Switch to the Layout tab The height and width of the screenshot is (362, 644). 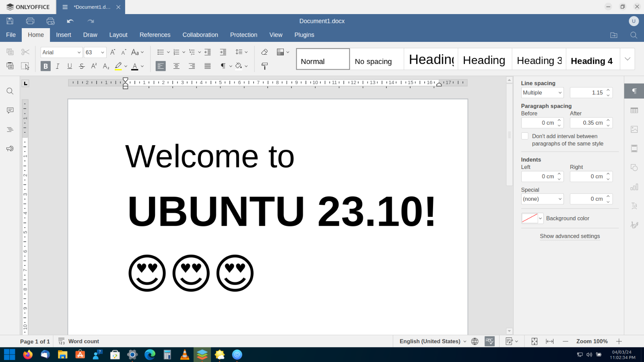[118, 35]
